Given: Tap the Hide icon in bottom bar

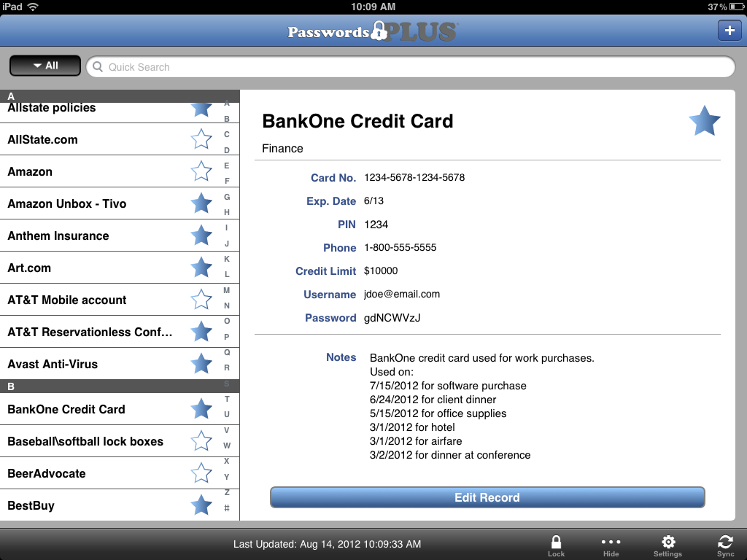Looking at the screenshot, I should (x=611, y=544).
